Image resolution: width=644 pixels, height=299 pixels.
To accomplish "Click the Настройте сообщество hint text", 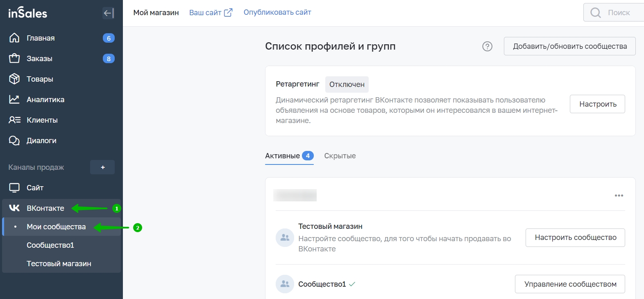I will click(405, 244).
